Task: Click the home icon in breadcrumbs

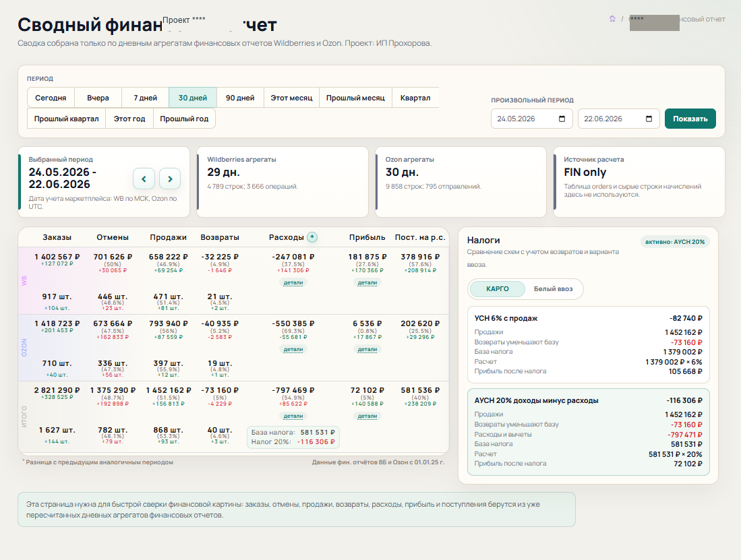Action: click(612, 19)
